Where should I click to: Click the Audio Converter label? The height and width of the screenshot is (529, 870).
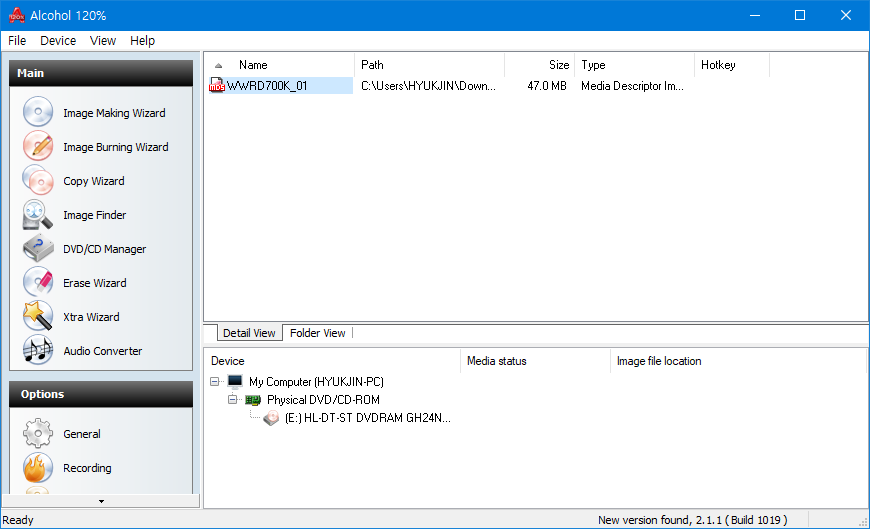pyautogui.click(x=103, y=351)
